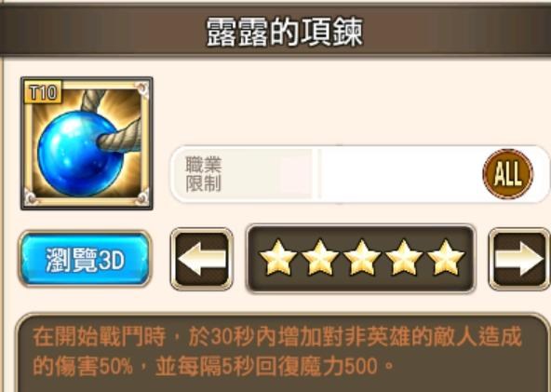Go to previous star level with left arrow
This screenshot has width=551, height=392.
coord(202,259)
